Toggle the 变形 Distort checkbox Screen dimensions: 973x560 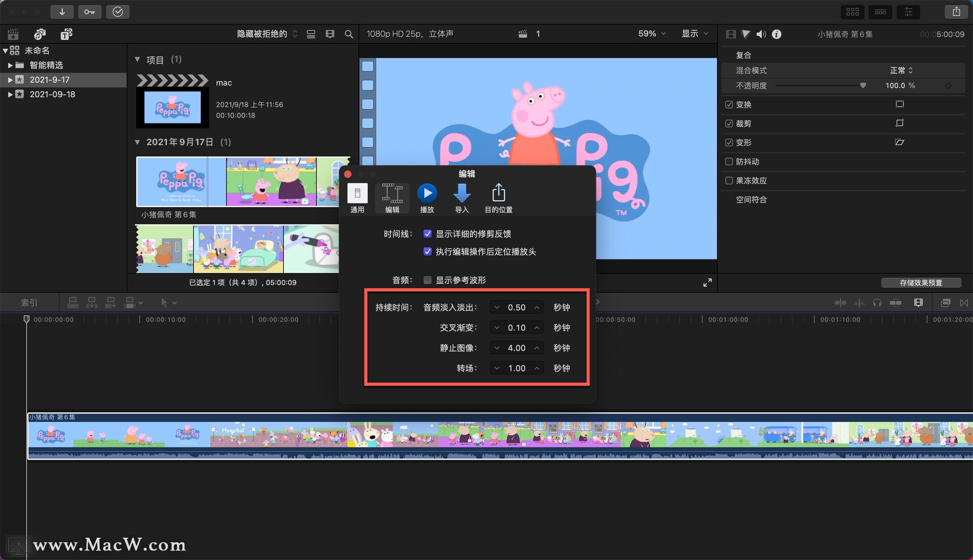click(x=729, y=142)
